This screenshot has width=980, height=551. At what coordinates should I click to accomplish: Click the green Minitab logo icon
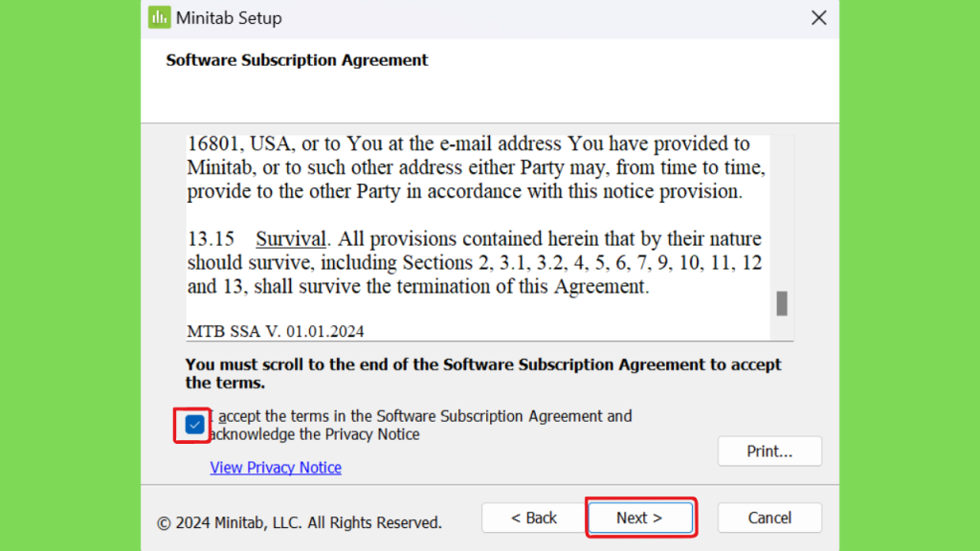tap(160, 17)
